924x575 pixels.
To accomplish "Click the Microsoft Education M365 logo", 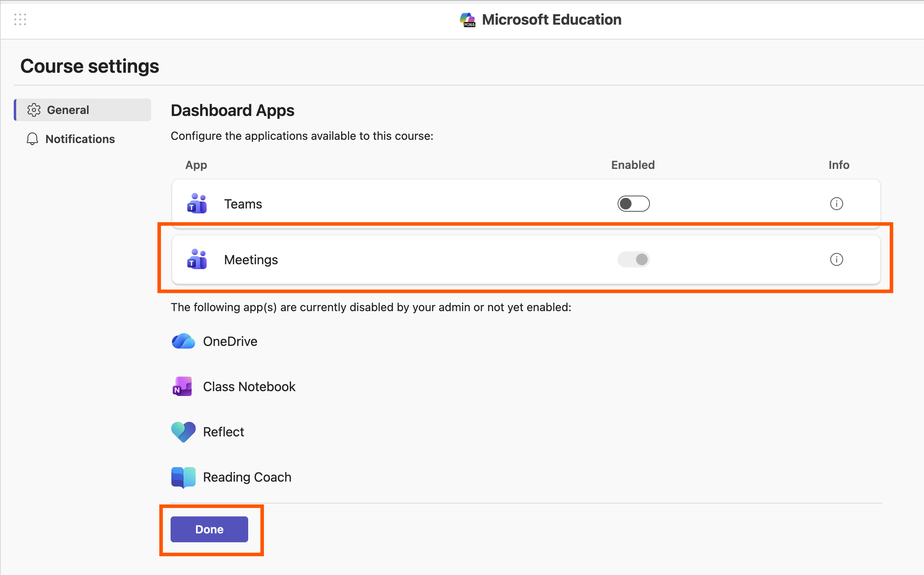I will (468, 19).
